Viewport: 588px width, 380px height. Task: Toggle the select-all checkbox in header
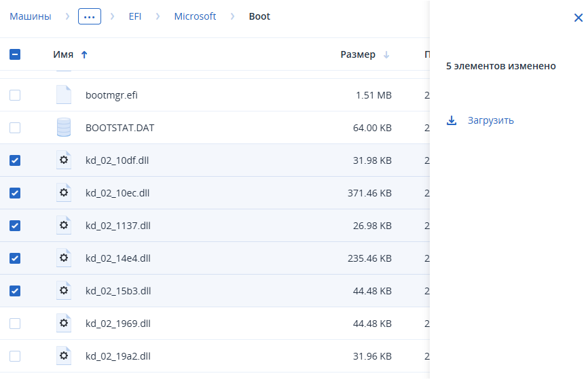point(15,54)
